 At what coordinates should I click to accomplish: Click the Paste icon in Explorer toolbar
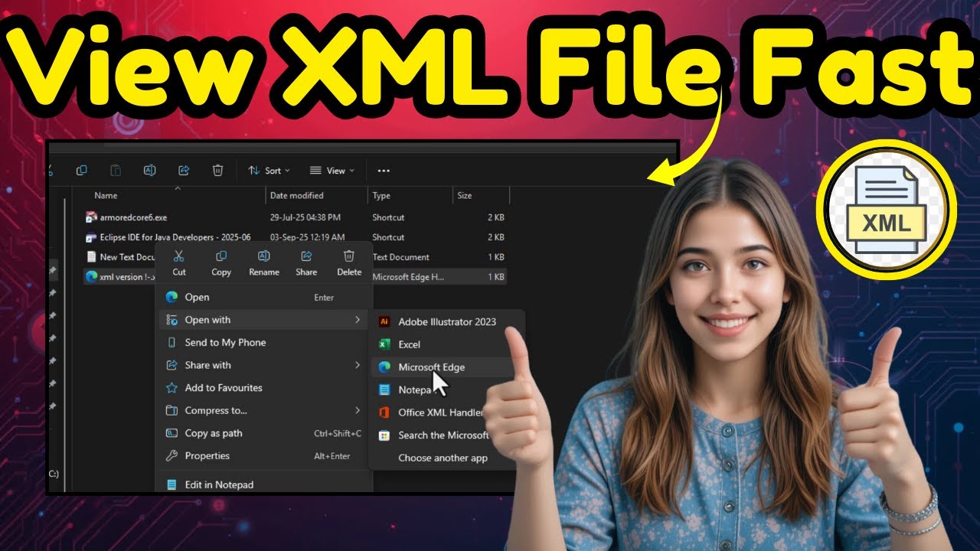[x=116, y=170]
